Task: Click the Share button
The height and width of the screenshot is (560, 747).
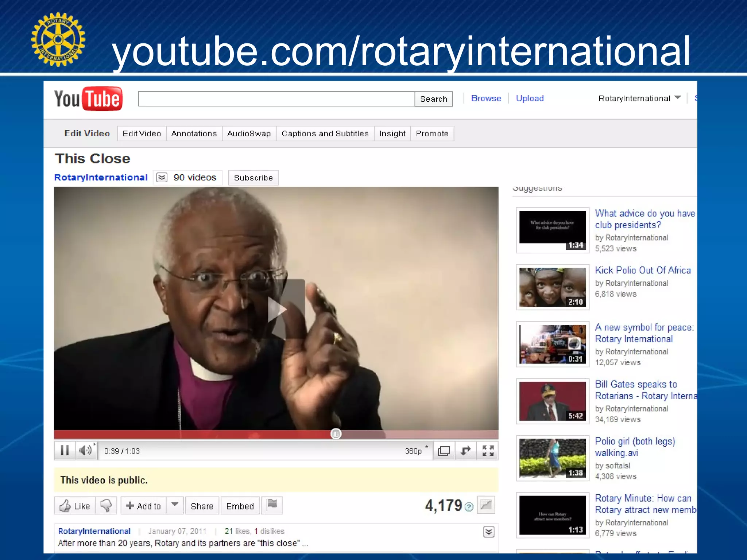Action: tap(202, 506)
